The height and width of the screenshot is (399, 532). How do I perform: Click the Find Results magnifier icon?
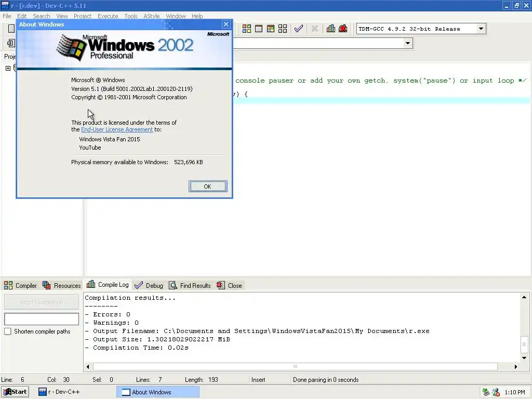(173, 285)
